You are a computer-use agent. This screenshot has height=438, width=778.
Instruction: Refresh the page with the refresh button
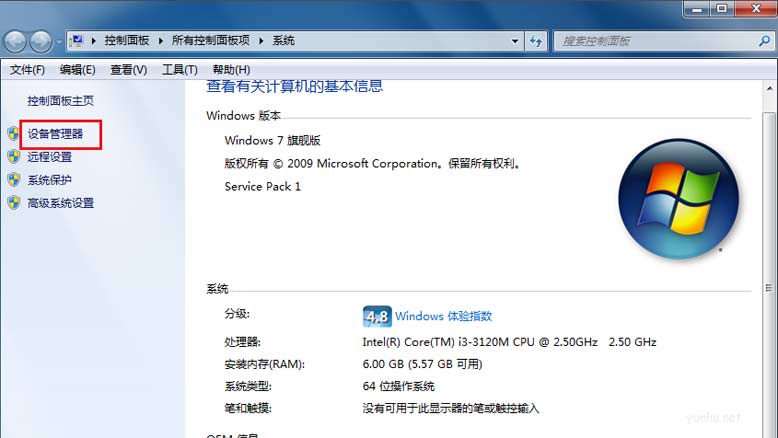536,41
